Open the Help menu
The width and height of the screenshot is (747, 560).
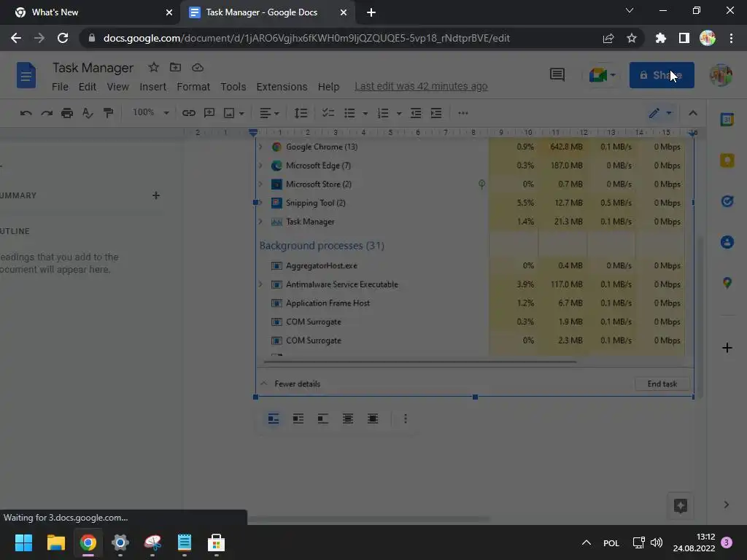click(x=328, y=87)
